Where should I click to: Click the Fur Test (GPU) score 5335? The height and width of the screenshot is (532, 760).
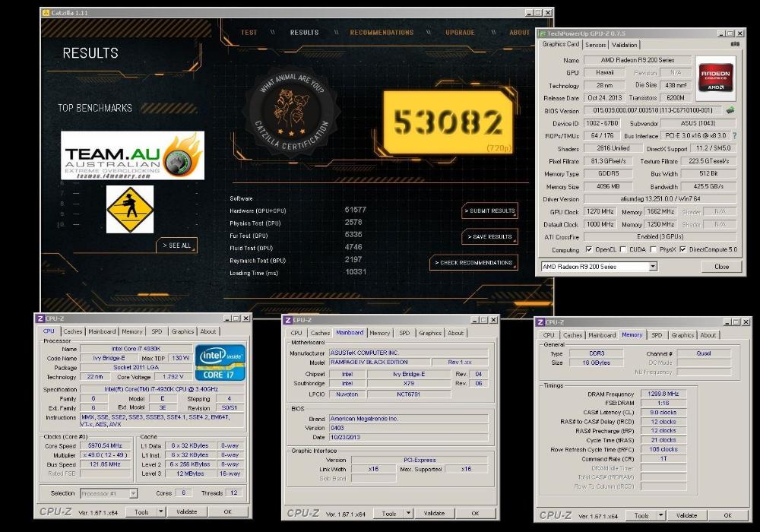[x=353, y=235]
